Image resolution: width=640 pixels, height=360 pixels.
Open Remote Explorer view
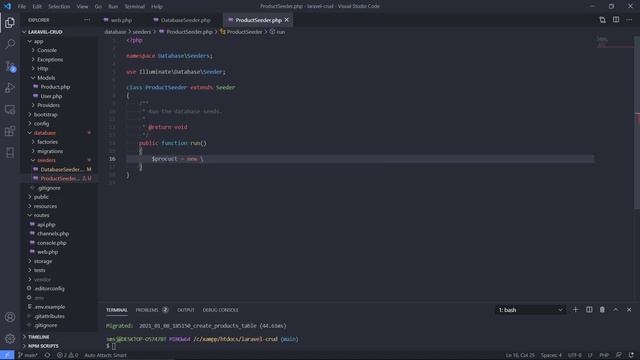(10, 109)
